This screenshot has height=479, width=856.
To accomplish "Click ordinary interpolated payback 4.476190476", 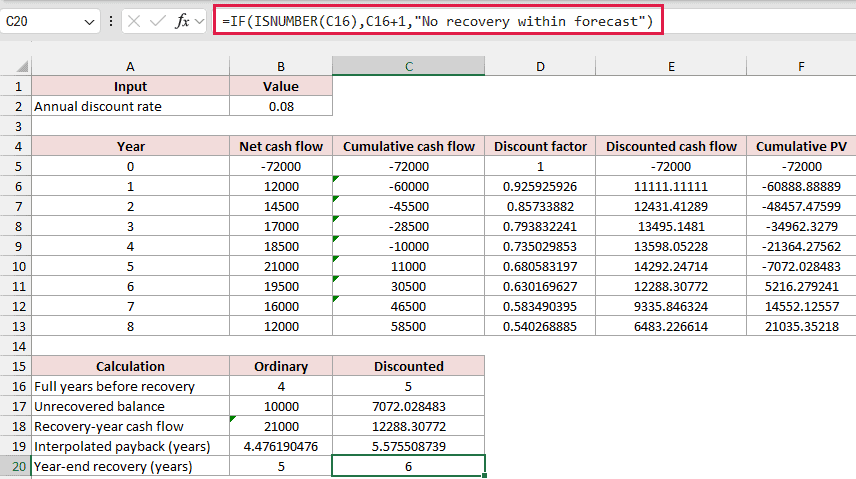I will 281,447.
